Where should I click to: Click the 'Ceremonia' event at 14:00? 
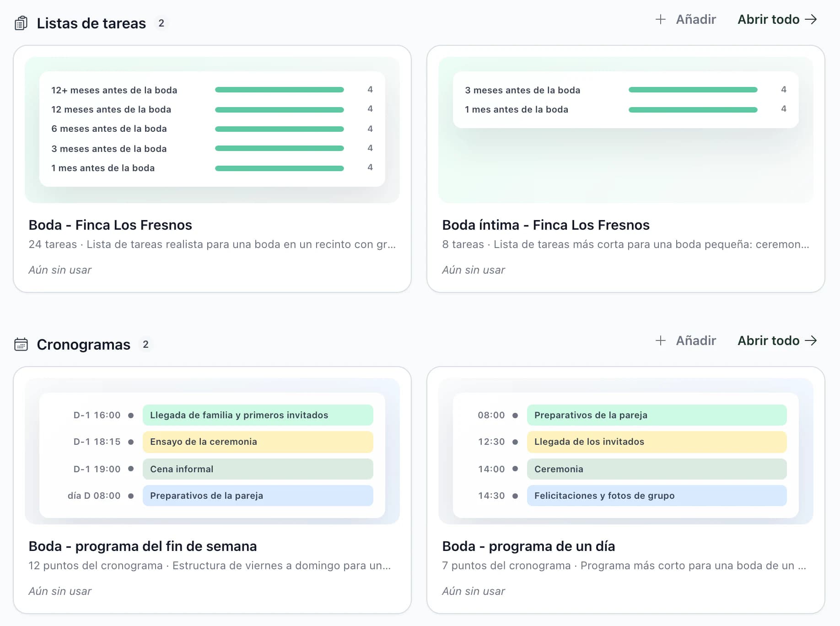pos(657,469)
